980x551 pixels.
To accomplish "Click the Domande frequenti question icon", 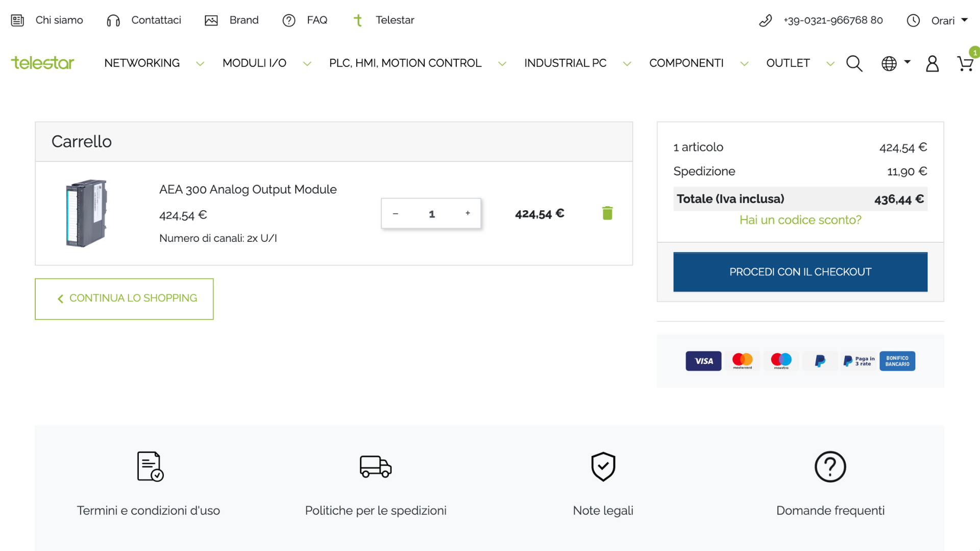I will (830, 466).
